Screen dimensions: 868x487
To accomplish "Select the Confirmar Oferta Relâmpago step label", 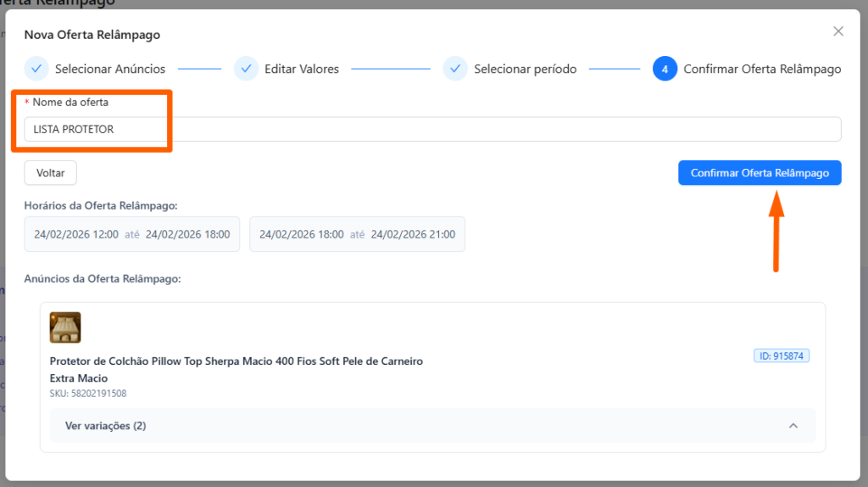I will click(762, 69).
